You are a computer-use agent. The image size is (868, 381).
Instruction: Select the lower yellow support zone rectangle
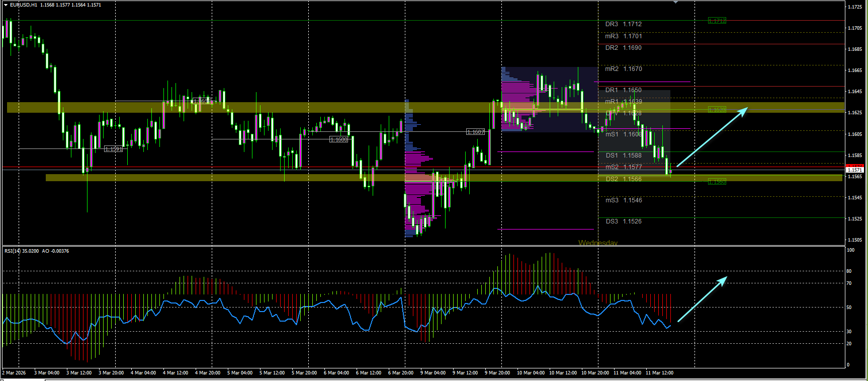tap(444, 178)
